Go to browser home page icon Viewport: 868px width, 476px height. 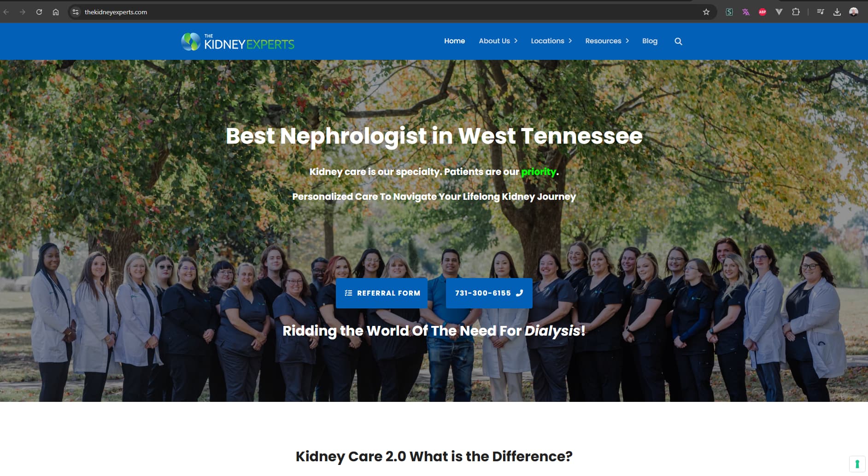[56, 12]
